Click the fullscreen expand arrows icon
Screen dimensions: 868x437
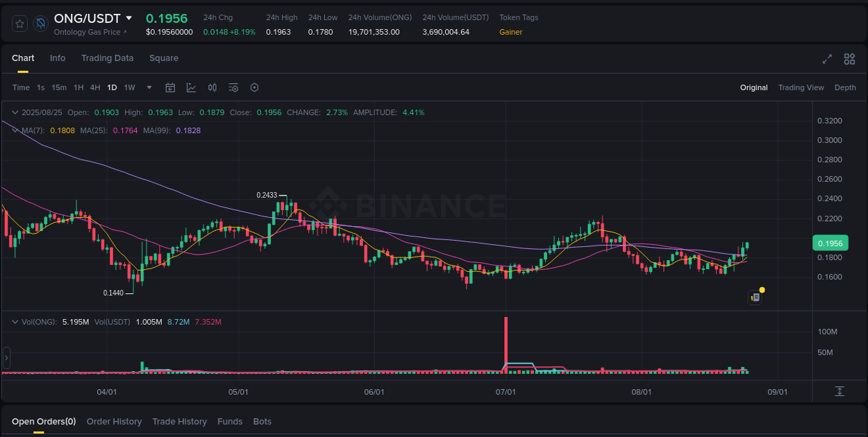pos(826,59)
